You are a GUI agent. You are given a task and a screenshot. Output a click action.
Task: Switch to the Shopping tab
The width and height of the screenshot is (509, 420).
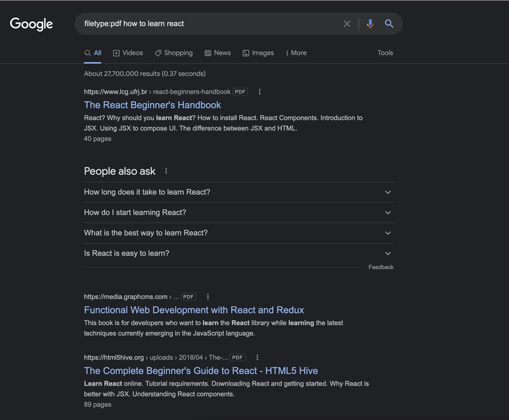point(174,53)
